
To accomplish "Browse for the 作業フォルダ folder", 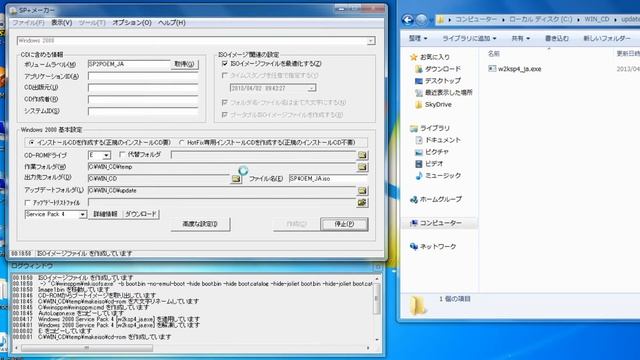I will coord(362,167).
